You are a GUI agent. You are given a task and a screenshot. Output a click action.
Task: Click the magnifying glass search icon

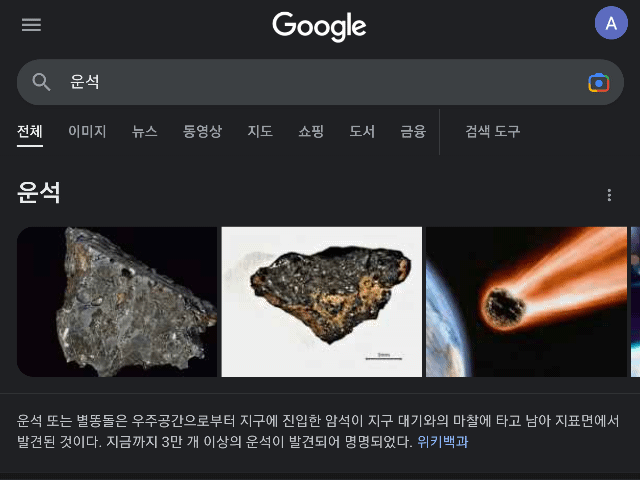41,82
